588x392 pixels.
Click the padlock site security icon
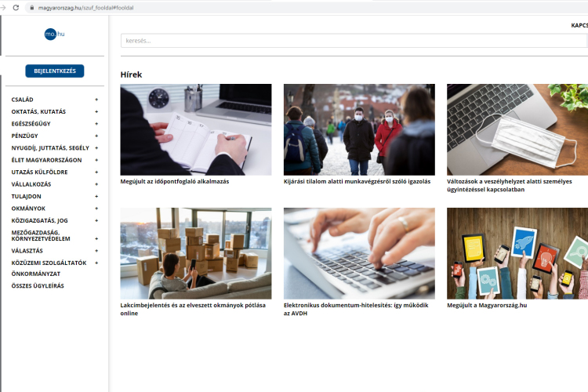tap(32, 7)
